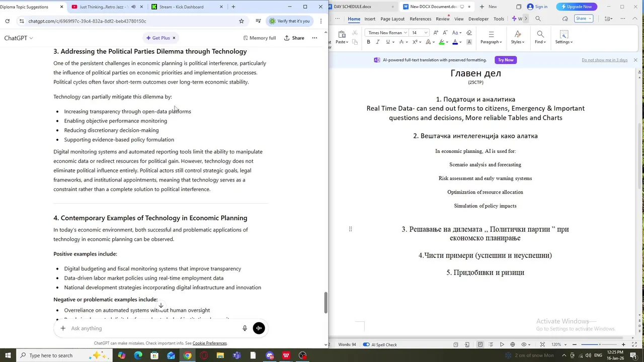Apply underline from the WPS ribbon
Image resolution: width=644 pixels, height=362 pixels.
387,42
